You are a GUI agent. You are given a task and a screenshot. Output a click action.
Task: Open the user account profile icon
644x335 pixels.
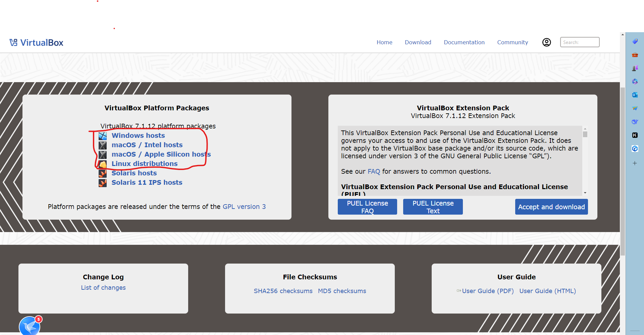pyautogui.click(x=546, y=42)
